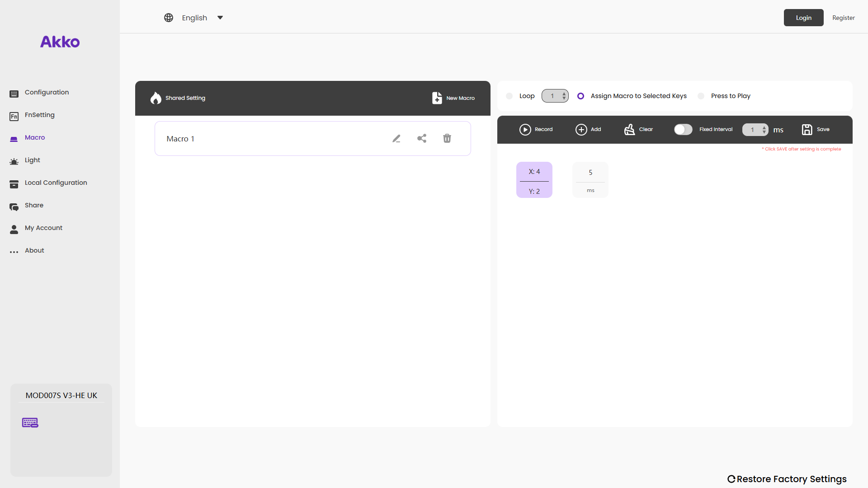This screenshot has height=488, width=868.
Task: Click Restore Factory Settings
Action: pyautogui.click(x=787, y=479)
